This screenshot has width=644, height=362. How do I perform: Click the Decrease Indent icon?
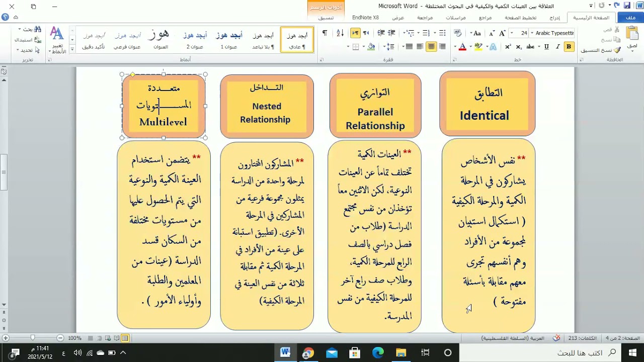(391, 33)
